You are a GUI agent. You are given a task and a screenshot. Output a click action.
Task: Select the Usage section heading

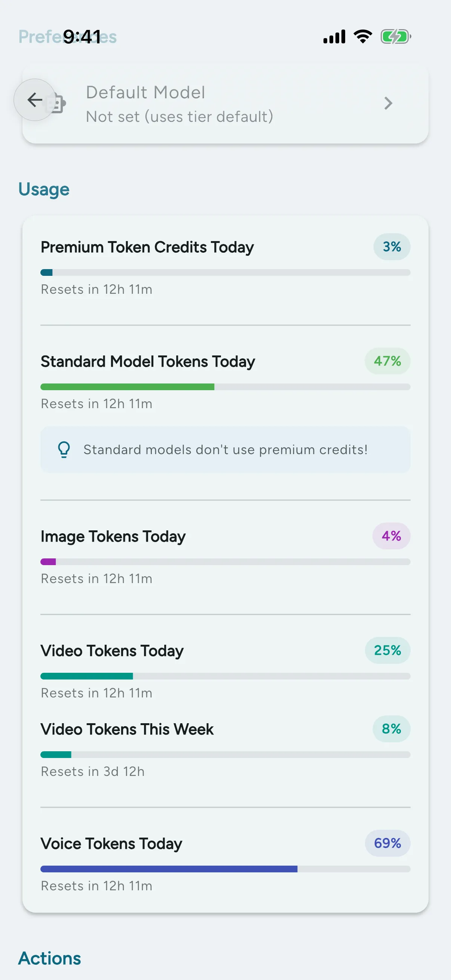tap(44, 189)
